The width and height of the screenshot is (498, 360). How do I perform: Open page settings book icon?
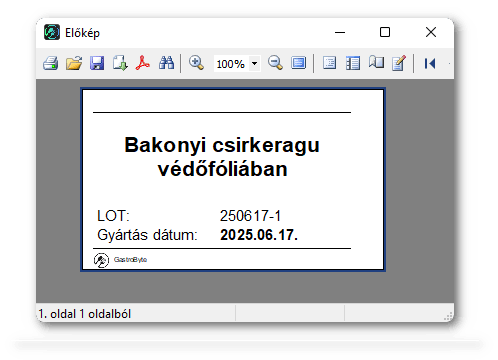click(x=376, y=62)
